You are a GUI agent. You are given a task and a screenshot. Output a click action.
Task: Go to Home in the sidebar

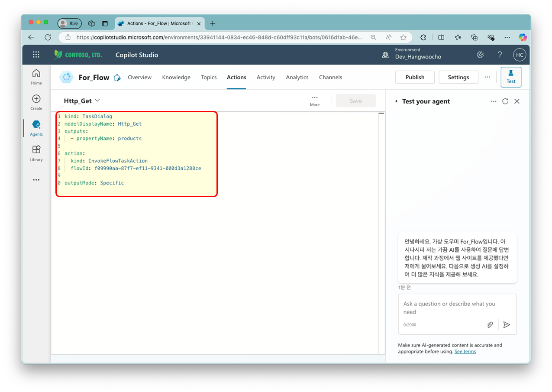coord(36,77)
